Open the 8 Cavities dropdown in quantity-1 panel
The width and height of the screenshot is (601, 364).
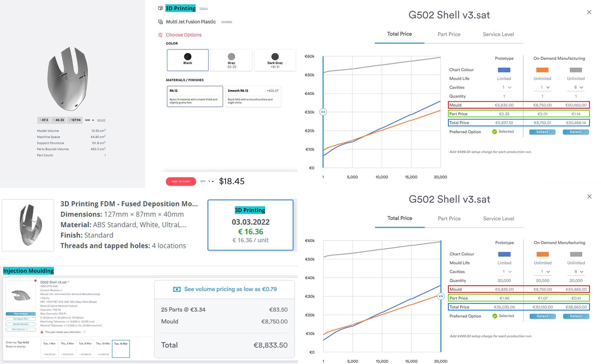(576, 88)
